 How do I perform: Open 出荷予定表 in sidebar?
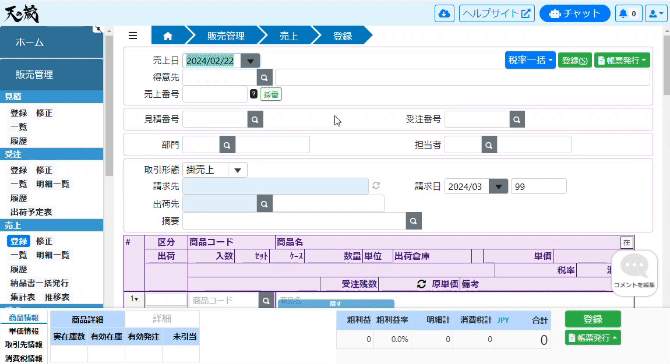pos(31,212)
